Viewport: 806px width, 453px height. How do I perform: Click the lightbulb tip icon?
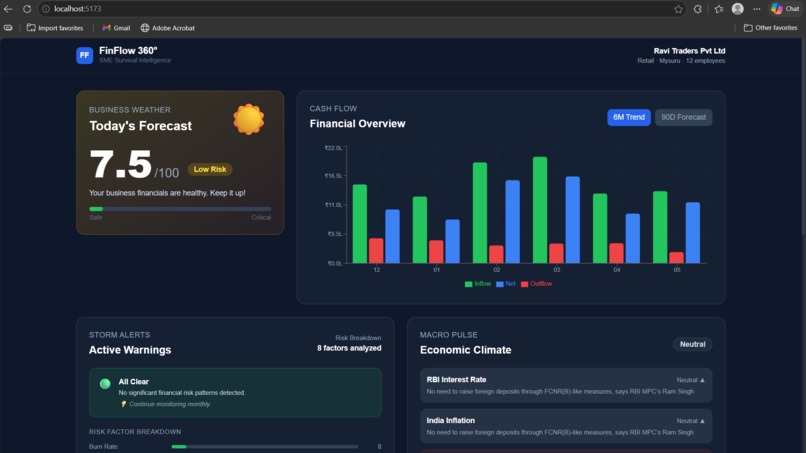point(123,404)
